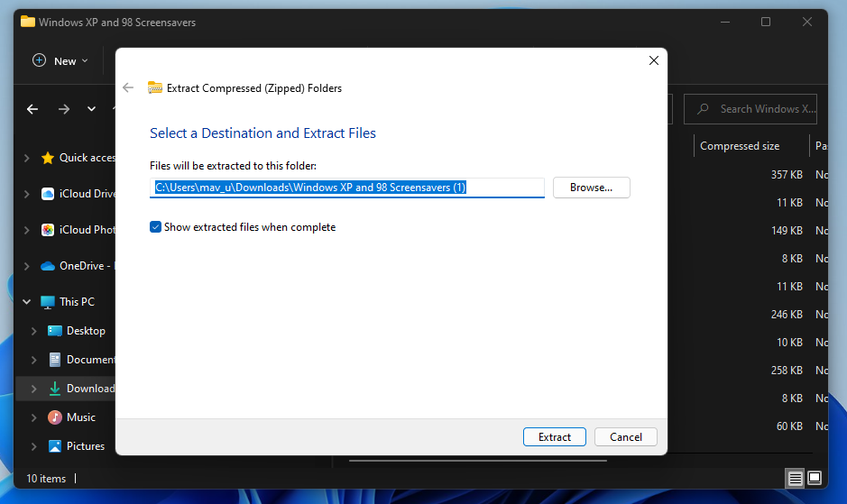This screenshot has width=847, height=504.
Task: Expand the Pictures tree node
Action: [x=33, y=446]
